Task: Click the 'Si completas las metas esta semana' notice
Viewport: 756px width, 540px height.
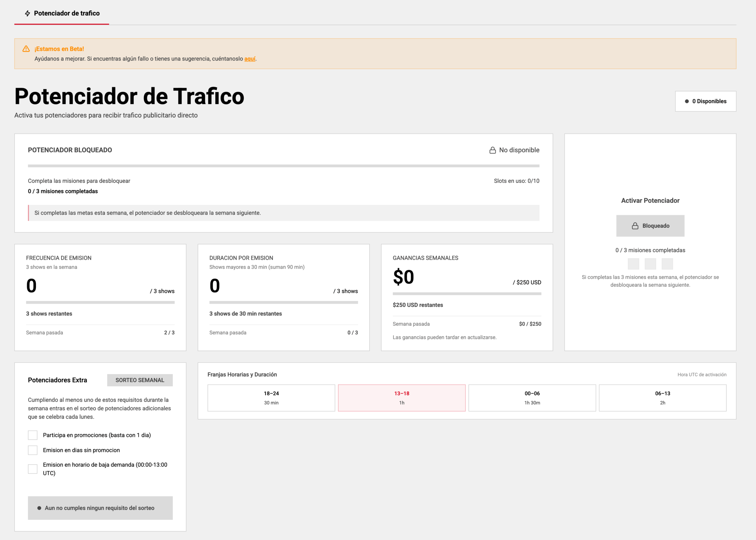Action: 284,213
